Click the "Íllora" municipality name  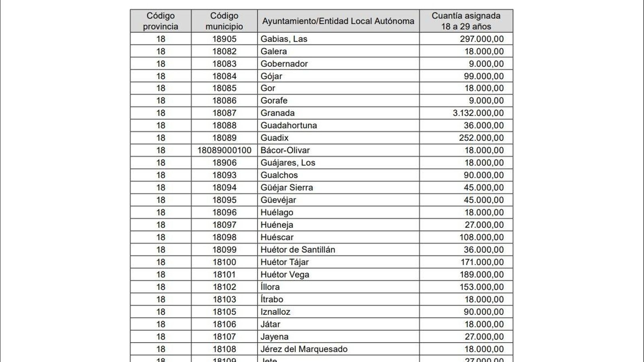point(270,287)
